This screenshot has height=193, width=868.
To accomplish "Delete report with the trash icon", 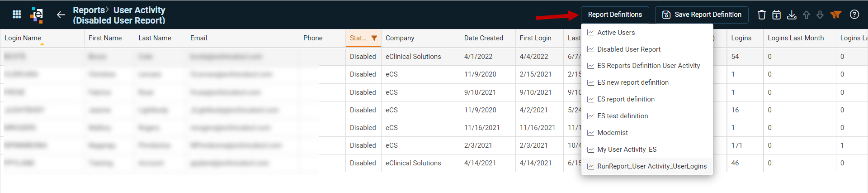I will pyautogui.click(x=762, y=14).
